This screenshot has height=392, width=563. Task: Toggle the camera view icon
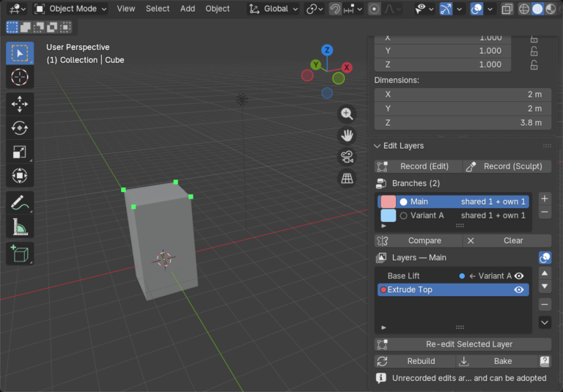(x=347, y=157)
